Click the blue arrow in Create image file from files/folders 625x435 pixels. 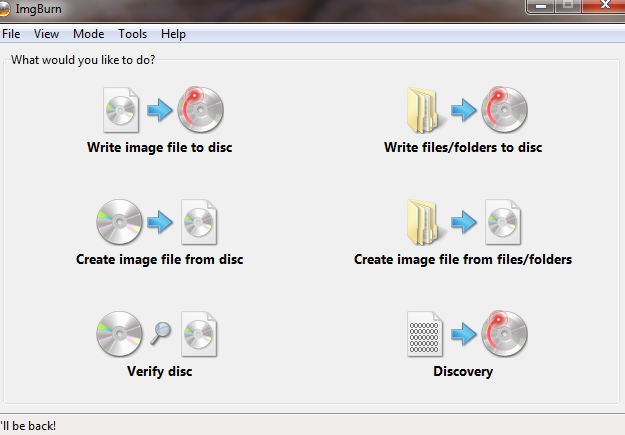tap(464, 222)
